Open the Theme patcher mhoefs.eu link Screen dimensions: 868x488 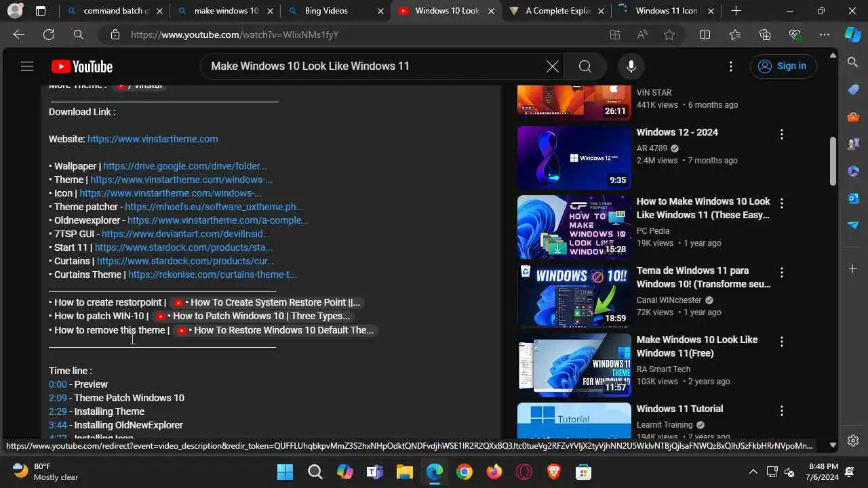[x=214, y=207]
